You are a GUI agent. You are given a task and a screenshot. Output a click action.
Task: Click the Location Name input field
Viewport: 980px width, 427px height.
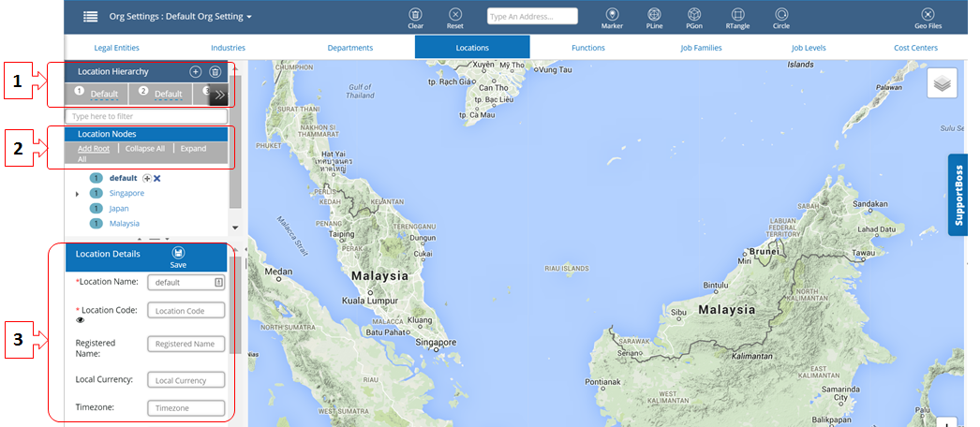(x=186, y=282)
